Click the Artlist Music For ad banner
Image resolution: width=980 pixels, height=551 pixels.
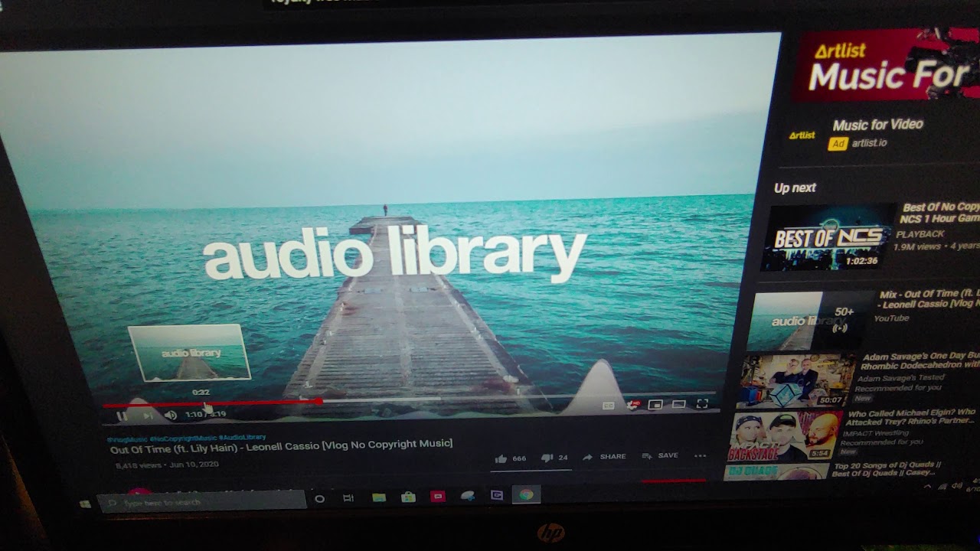pos(886,65)
